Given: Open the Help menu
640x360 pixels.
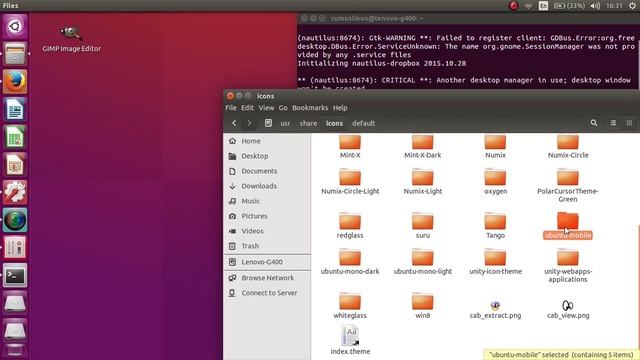Looking at the screenshot, I should [x=340, y=108].
